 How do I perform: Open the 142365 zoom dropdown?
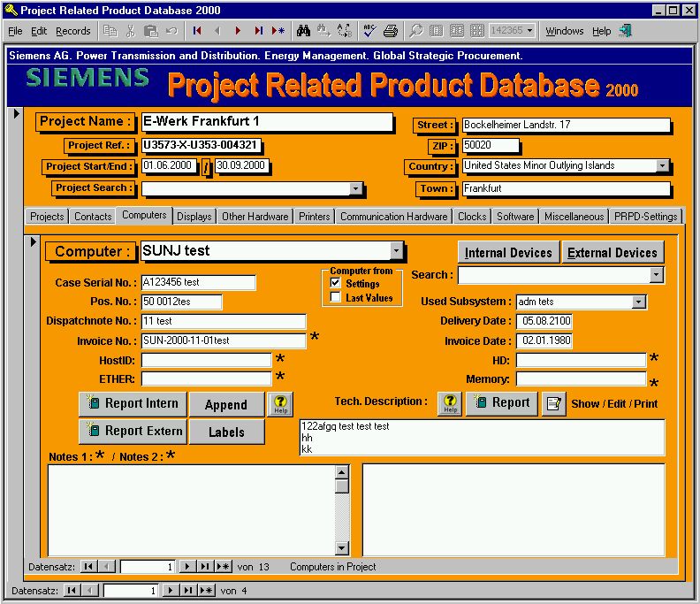pyautogui.click(x=530, y=30)
